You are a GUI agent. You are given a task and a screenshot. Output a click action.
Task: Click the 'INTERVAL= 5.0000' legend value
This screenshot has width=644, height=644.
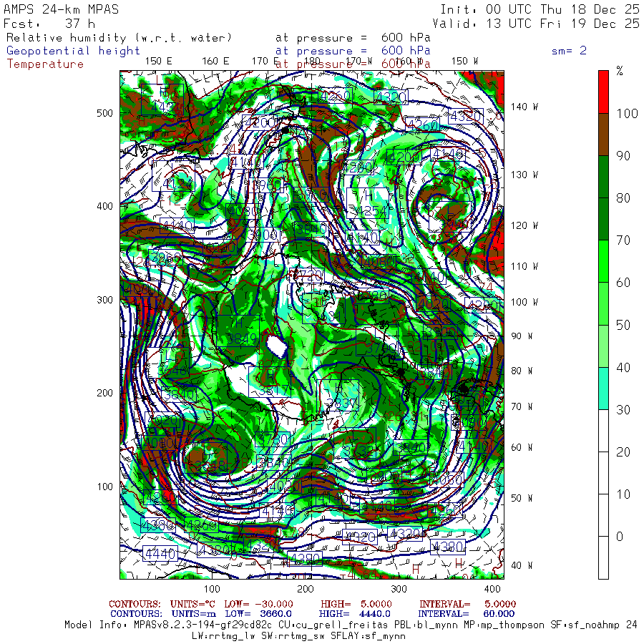click(x=467, y=604)
